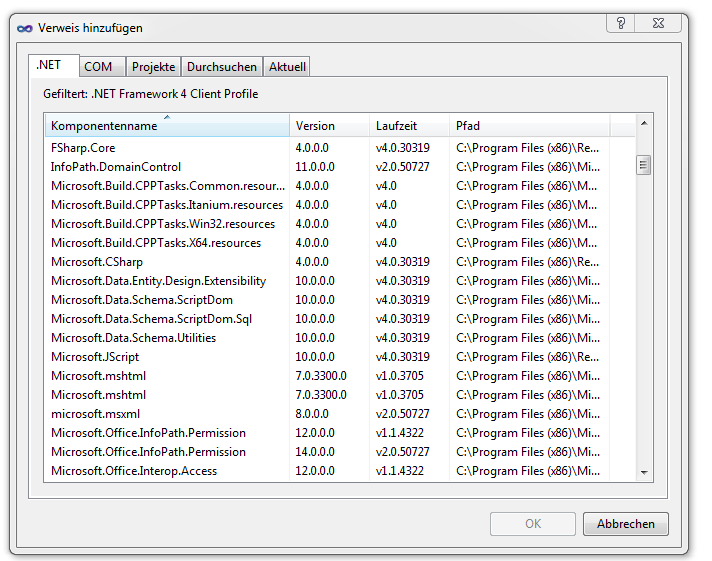Click the scrollbar up arrow
This screenshot has height=561, width=712.
[644, 123]
